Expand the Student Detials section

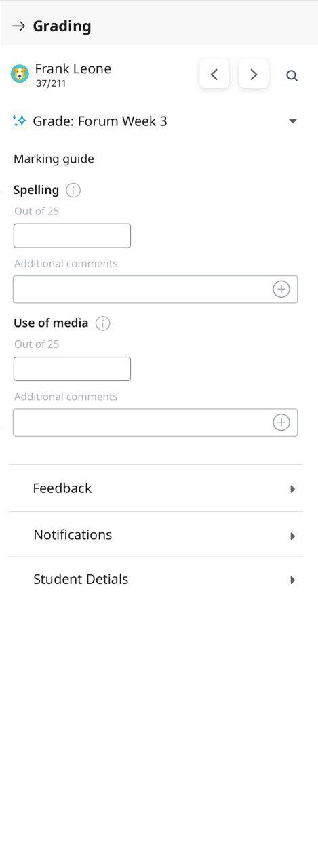tap(155, 580)
